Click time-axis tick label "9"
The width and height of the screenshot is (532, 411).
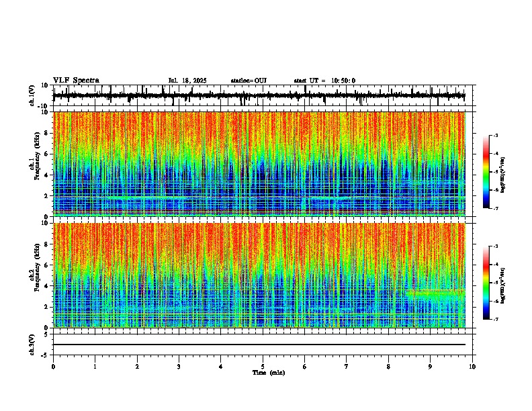pos(430,367)
